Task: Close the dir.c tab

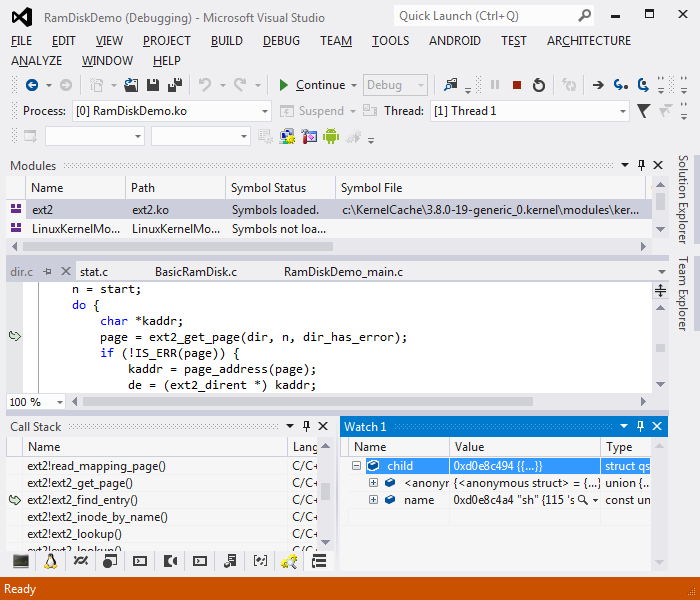Action: click(66, 271)
